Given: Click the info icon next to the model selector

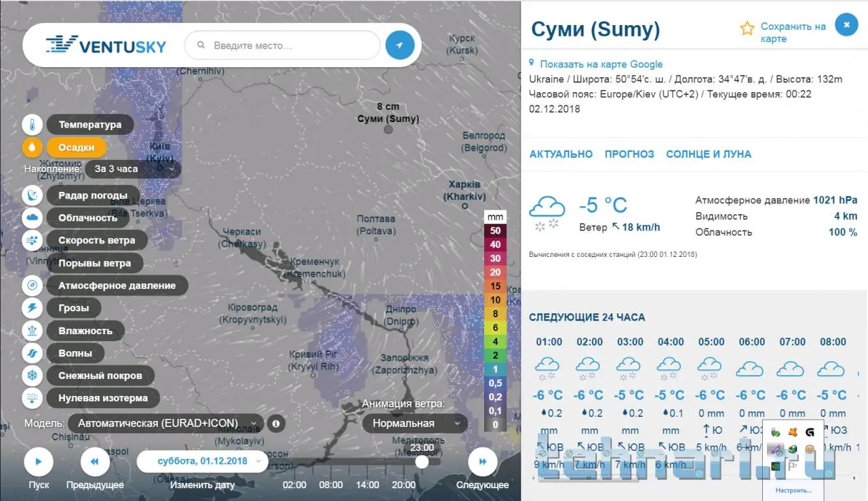Looking at the screenshot, I should [x=276, y=423].
